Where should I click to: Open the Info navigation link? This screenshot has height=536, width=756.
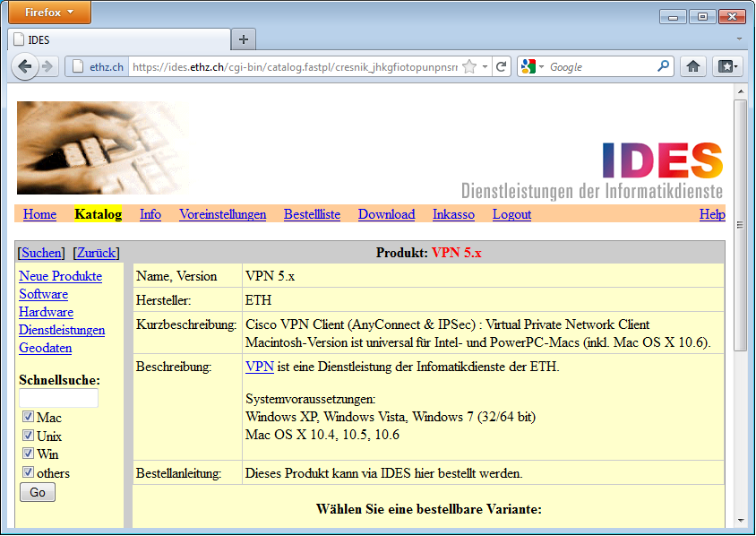point(150,214)
